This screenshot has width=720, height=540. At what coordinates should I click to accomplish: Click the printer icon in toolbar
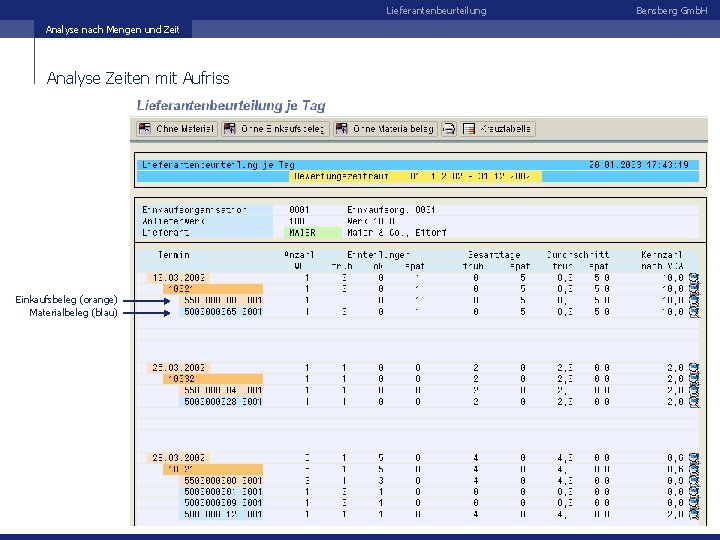(449, 129)
